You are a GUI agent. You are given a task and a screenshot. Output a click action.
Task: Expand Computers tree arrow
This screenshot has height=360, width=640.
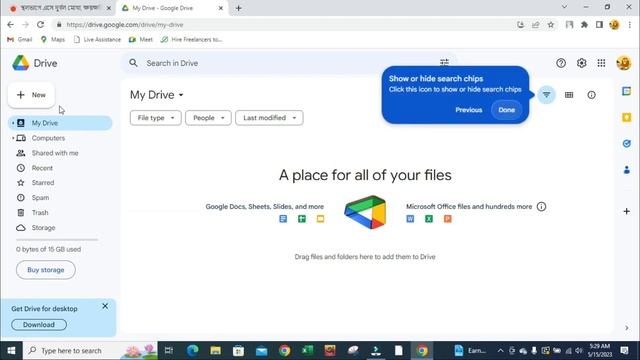point(13,138)
